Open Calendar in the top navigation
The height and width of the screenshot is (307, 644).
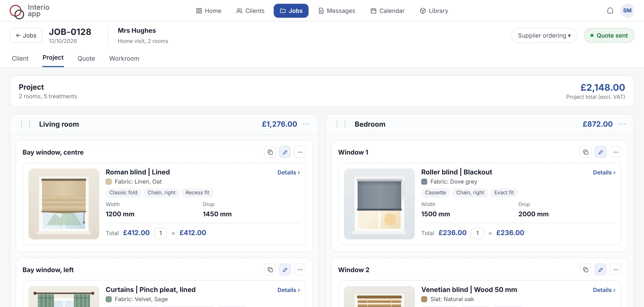click(x=387, y=11)
